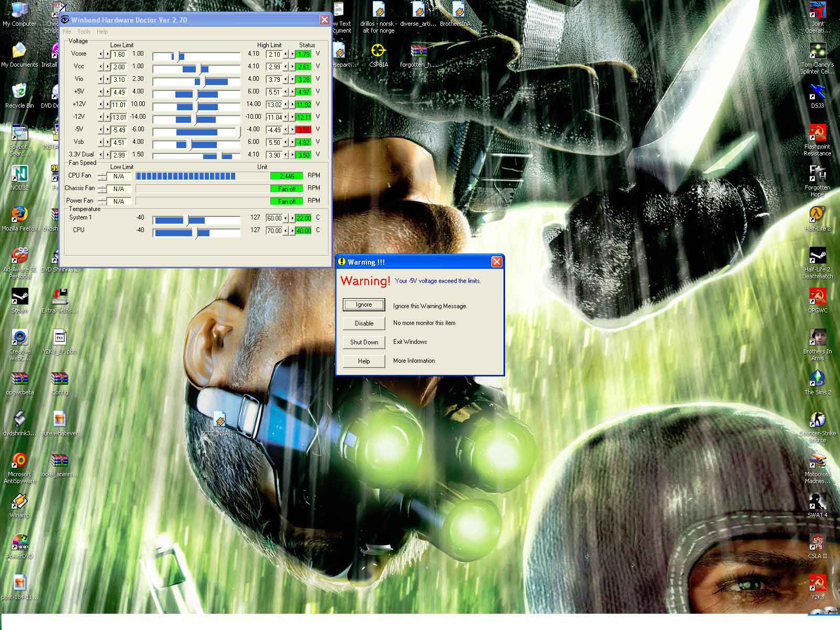
Task: Open the ExtraFileIns floppy icon
Action: point(59,301)
